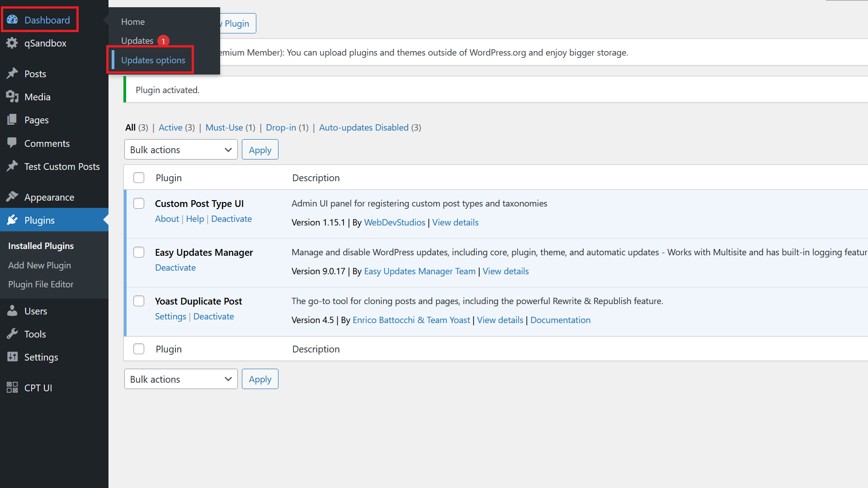Click the bottom Apply button
The height and width of the screenshot is (488, 868).
click(260, 379)
